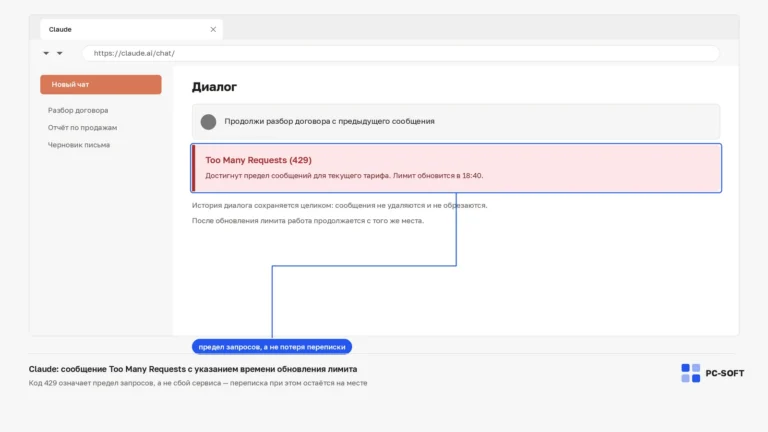Screen dimensions: 768x432
Task: Open the 'Черновик письма' chat
Action: [79, 145]
